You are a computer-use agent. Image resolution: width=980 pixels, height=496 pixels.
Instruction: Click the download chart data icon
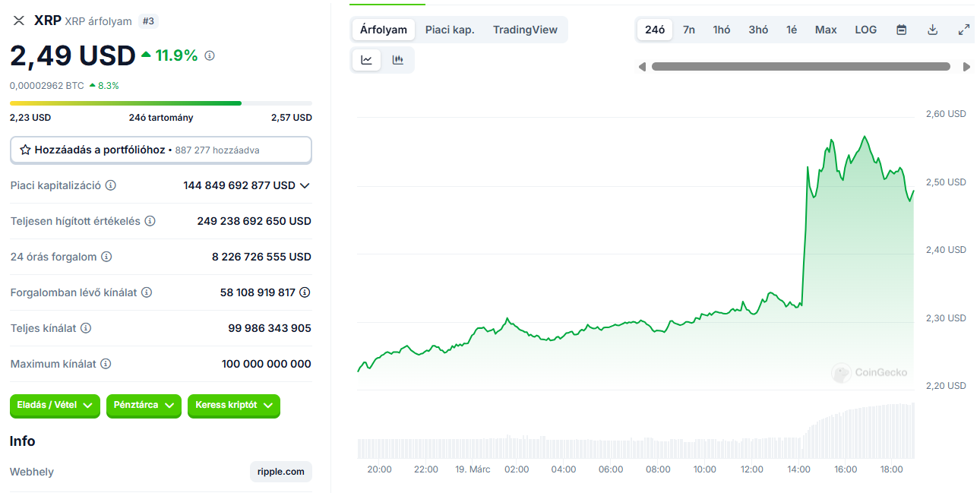[x=933, y=30]
